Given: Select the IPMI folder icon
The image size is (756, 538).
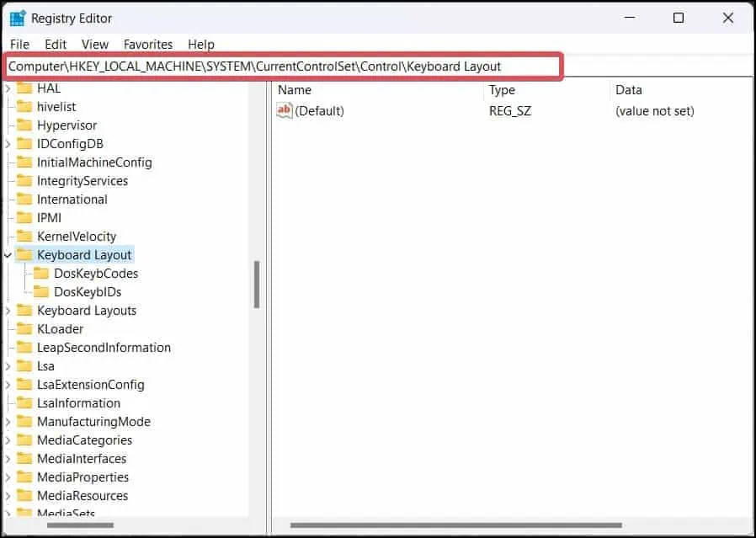Looking at the screenshot, I should [24, 218].
